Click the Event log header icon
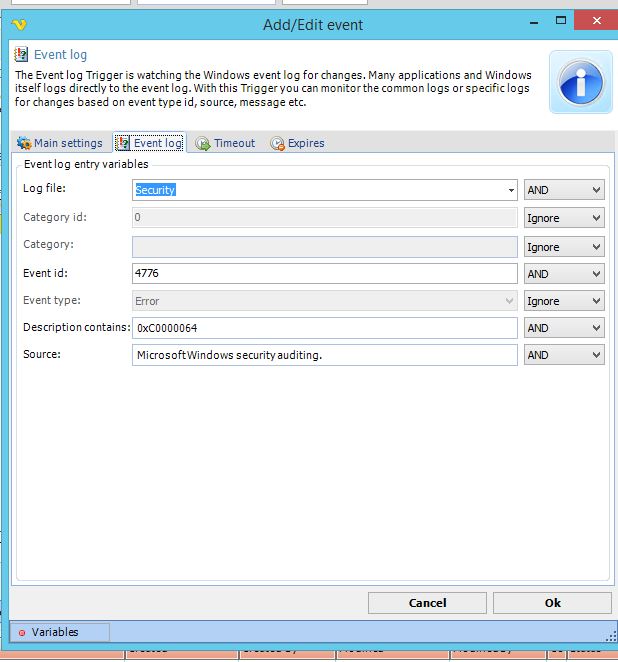 point(22,55)
